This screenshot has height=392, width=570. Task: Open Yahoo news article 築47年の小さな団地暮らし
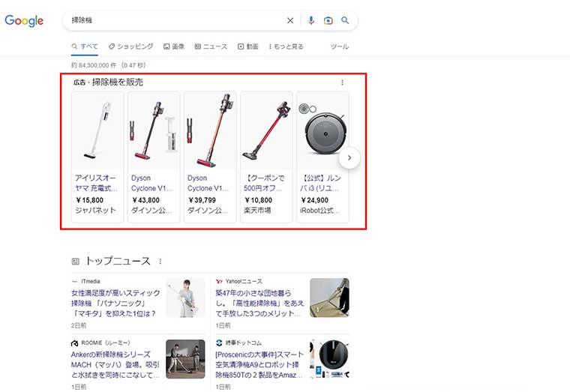(259, 303)
